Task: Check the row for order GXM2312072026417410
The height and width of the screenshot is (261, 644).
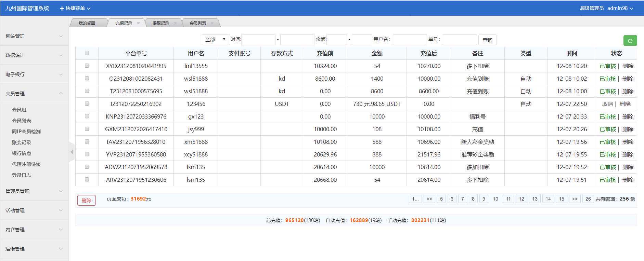Action: point(87,129)
